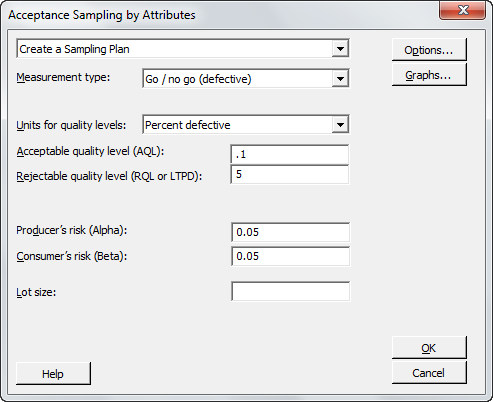Screen dimensions: 493x402
Task: Open Help for this dialog
Action: tap(53, 374)
